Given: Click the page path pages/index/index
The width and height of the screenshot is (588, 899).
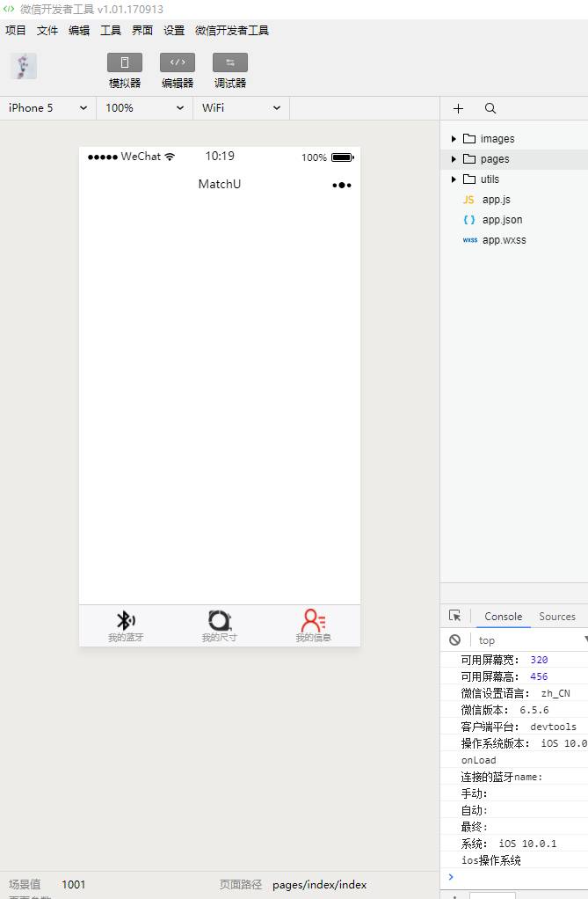Looking at the screenshot, I should pyautogui.click(x=319, y=885).
